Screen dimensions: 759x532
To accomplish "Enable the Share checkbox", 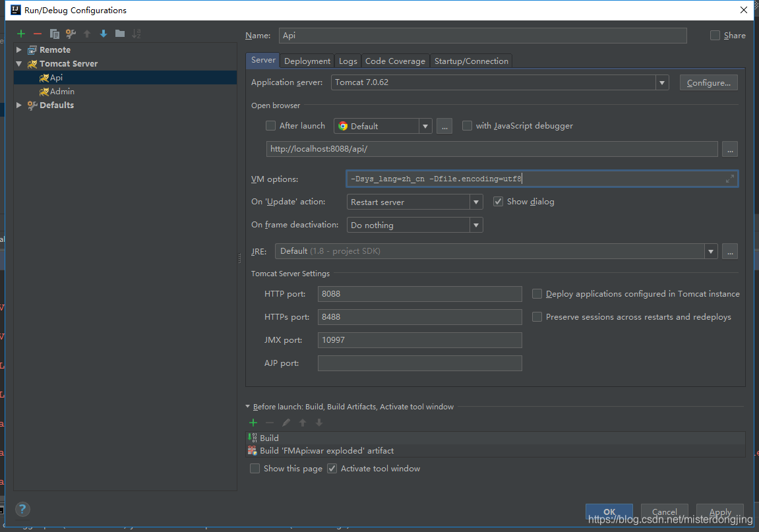I will point(715,36).
